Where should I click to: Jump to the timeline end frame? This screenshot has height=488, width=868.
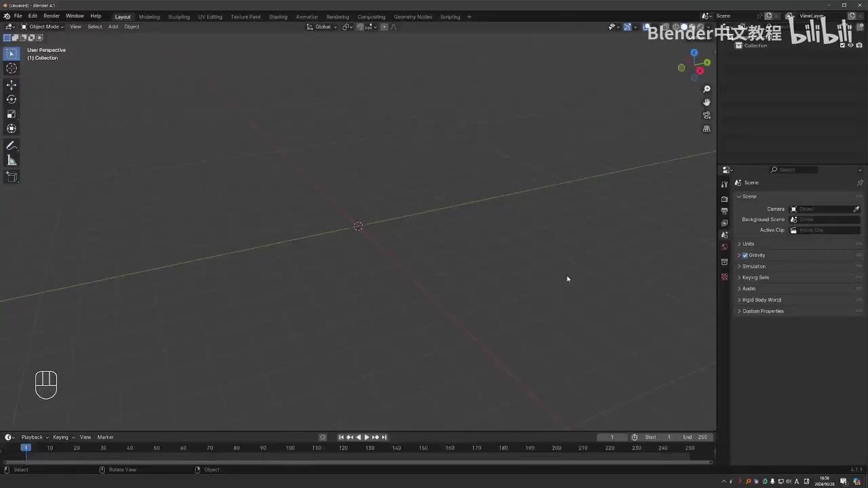pyautogui.click(x=384, y=437)
